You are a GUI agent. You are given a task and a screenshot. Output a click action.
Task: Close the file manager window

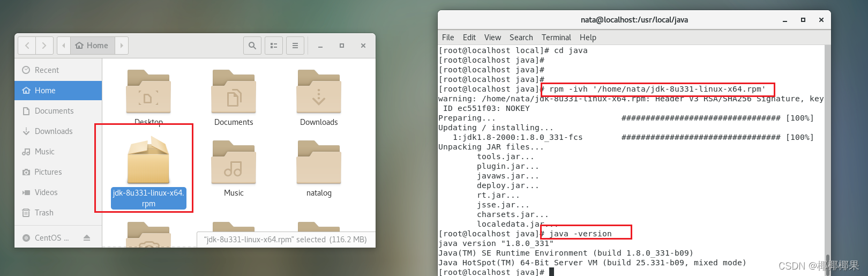point(363,46)
